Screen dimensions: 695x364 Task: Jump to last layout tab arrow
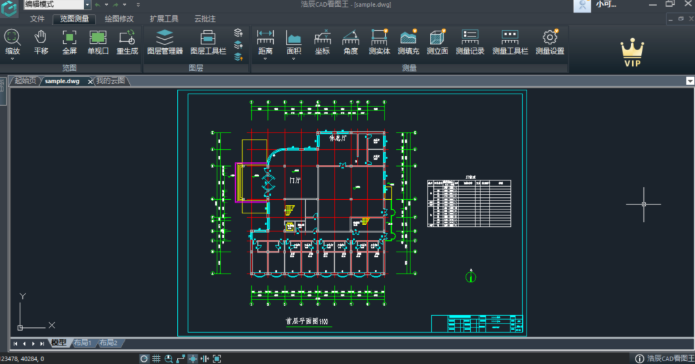click(42, 343)
